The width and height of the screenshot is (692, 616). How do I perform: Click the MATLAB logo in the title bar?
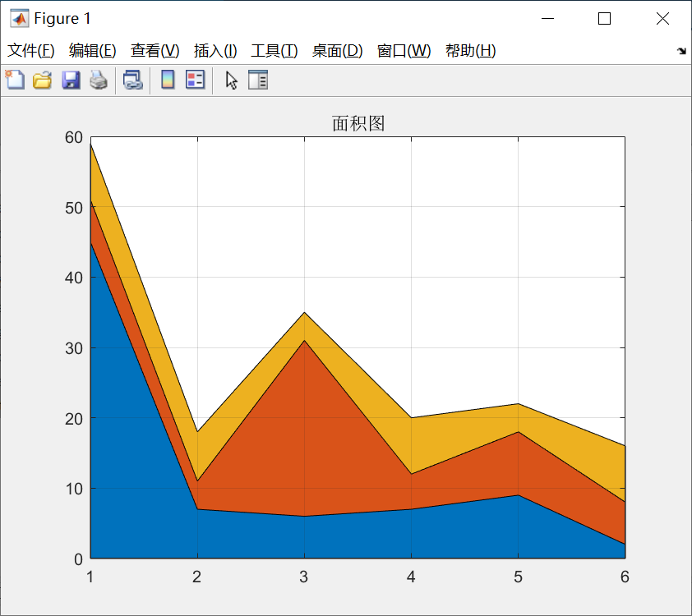pyautogui.click(x=18, y=17)
